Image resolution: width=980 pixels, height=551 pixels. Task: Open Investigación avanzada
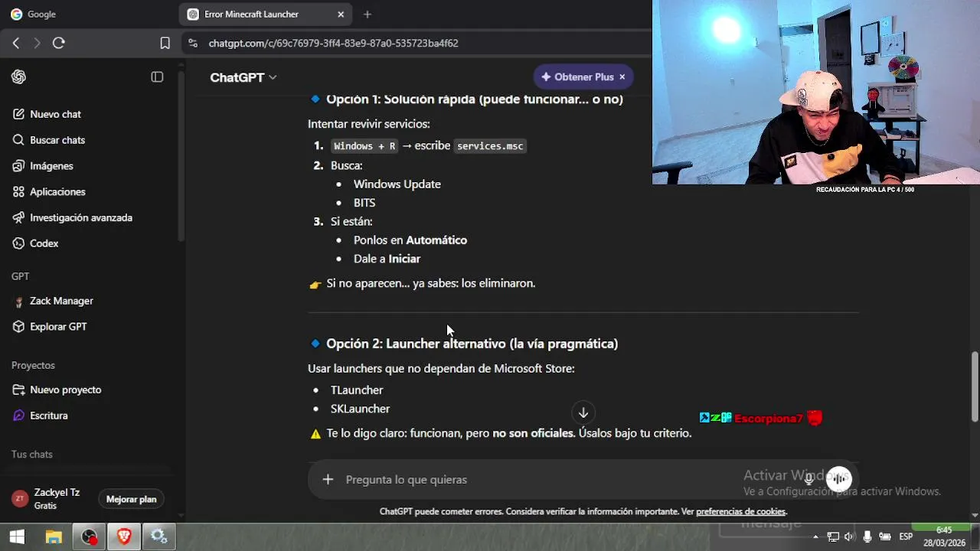point(80,218)
